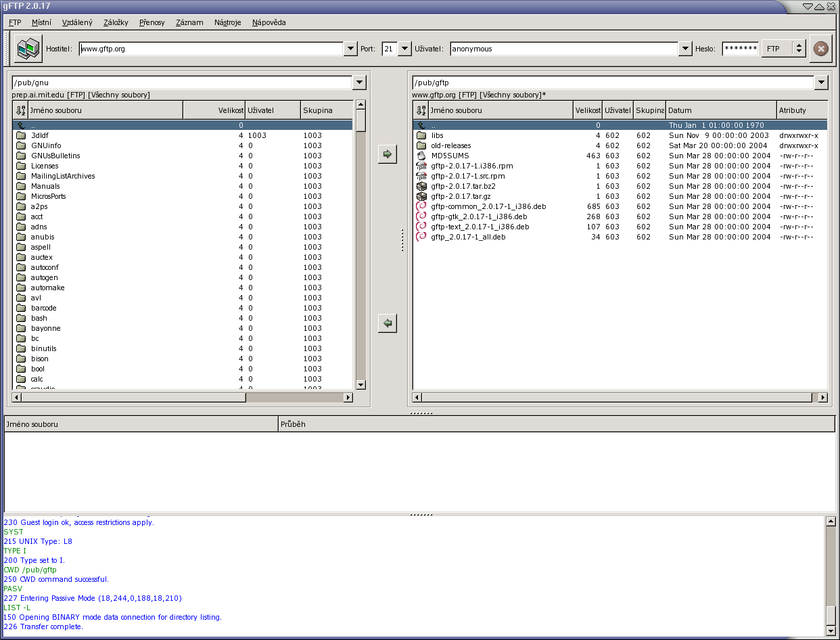Click gftp-2.0.17-1.i386.rpm package icon
The width and height of the screenshot is (840, 640).
point(421,166)
